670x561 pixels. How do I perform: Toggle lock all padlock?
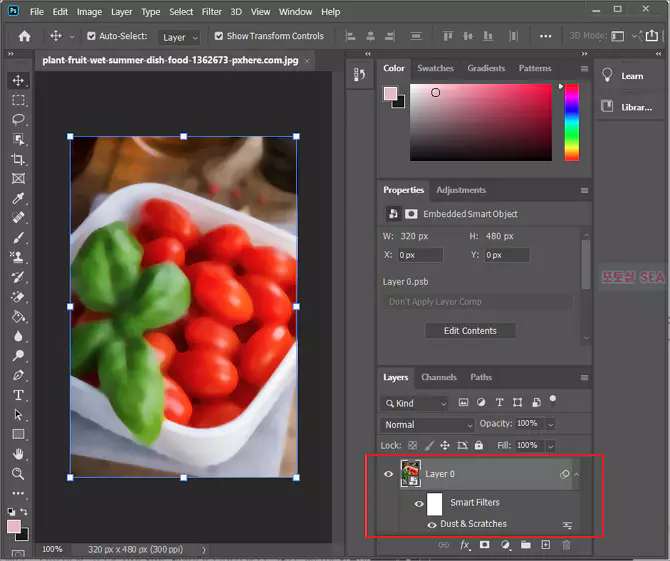479,445
